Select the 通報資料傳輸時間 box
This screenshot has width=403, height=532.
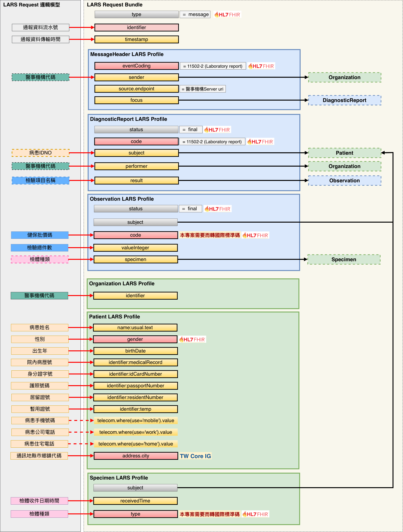coord(41,39)
